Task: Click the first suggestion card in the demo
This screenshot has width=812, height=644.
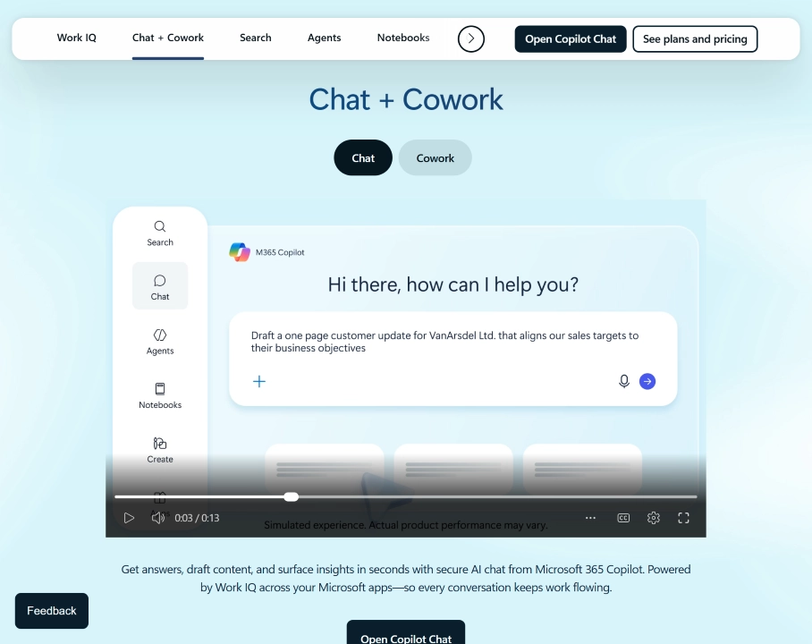Action: click(325, 469)
